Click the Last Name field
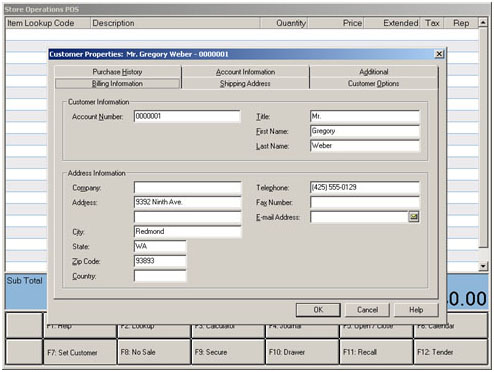This screenshot has height=372, width=494. click(365, 146)
